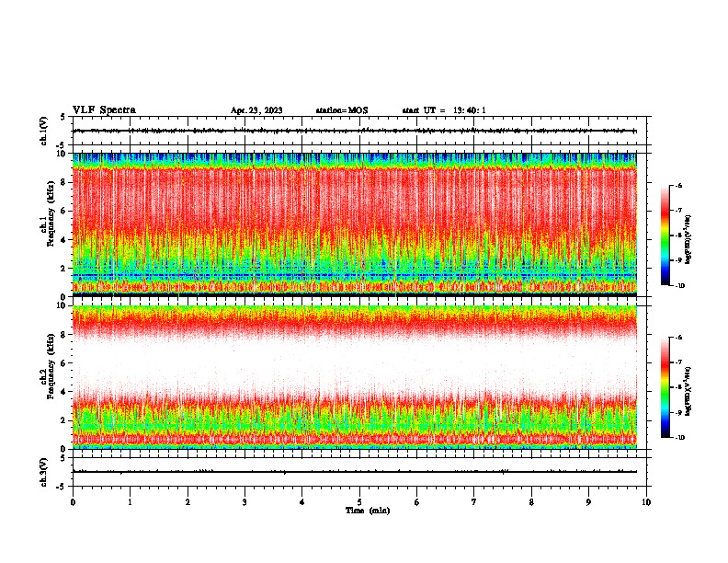Click the "Time (min)" x-axis label
The height and width of the screenshot is (563, 728).
[x=368, y=511]
